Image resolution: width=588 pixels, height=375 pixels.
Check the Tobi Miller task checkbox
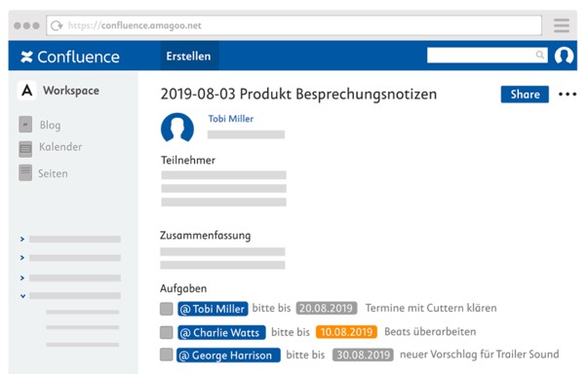click(x=166, y=309)
